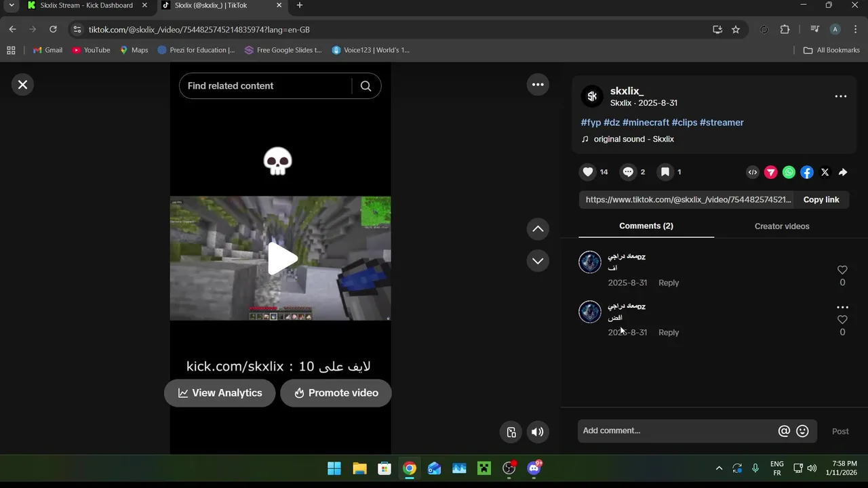The width and height of the screenshot is (868, 488).
Task: Reply to the second comment
Action: tap(669, 332)
